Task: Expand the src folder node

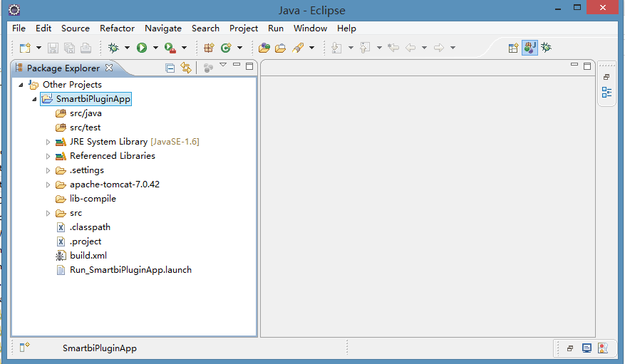Action: tap(48, 213)
